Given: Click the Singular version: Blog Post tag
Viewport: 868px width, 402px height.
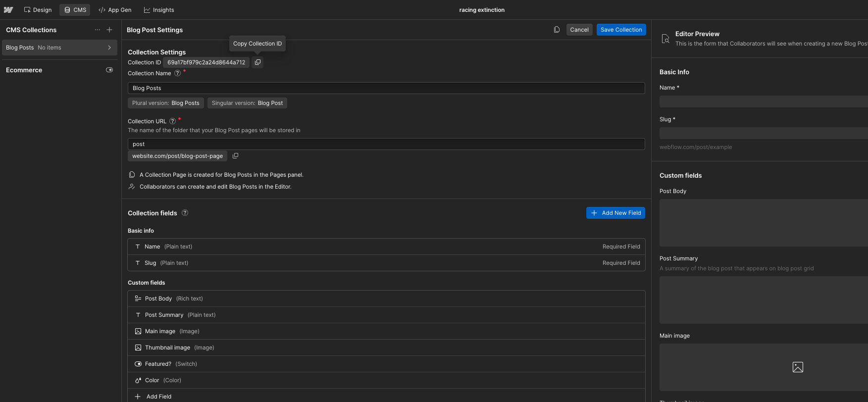Looking at the screenshot, I should click(x=247, y=103).
